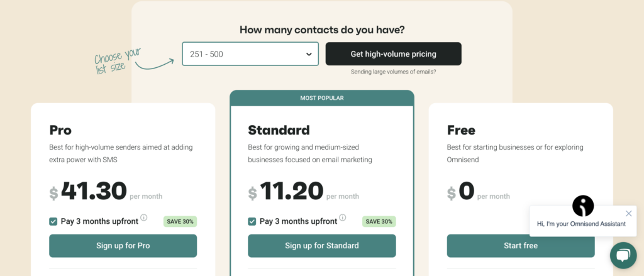This screenshot has height=276, width=644.
Task: Follow the 'Sending large volumes of emails?' link
Action: (393, 72)
